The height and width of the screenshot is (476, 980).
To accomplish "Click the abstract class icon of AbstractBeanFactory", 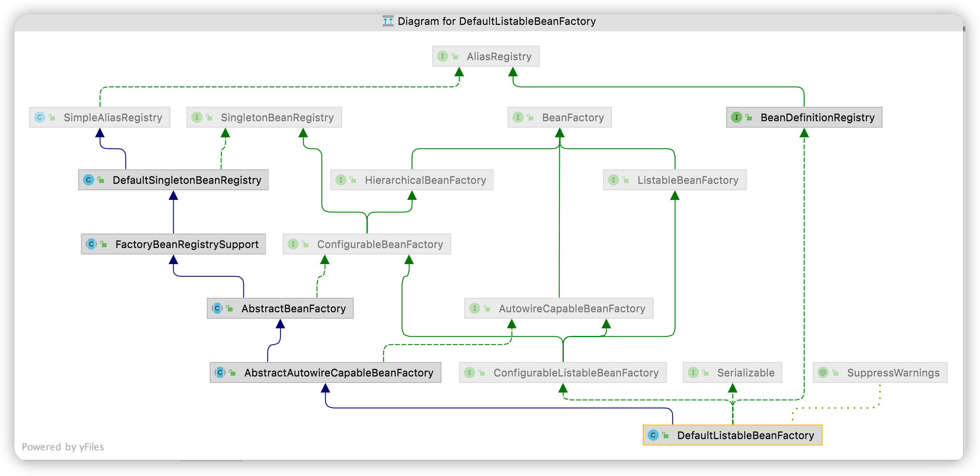I will [217, 308].
